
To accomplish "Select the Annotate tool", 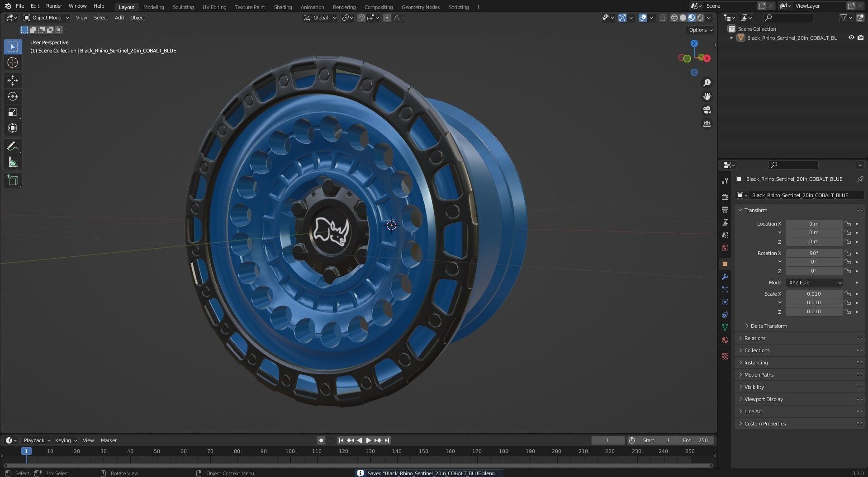I will (x=13, y=146).
